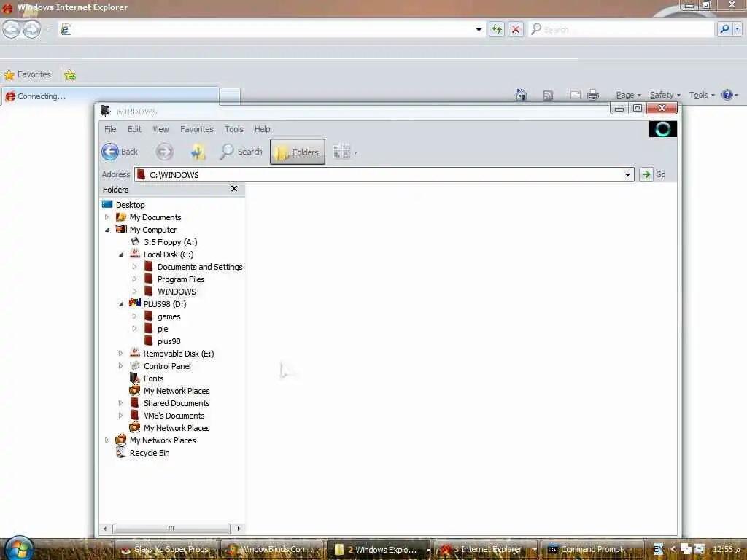The width and height of the screenshot is (747, 560).
Task: Click the RSS Feeds icon in IE
Action: coord(548,96)
